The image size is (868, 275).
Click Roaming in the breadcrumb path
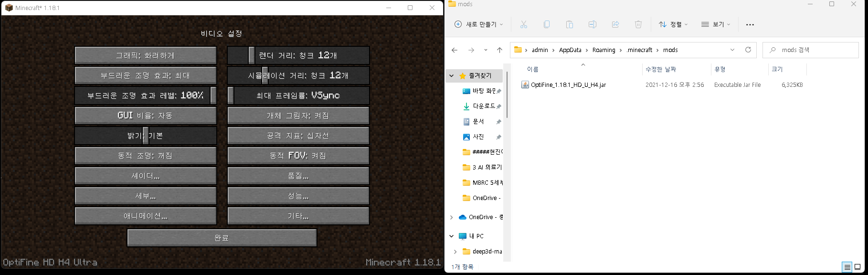point(604,50)
